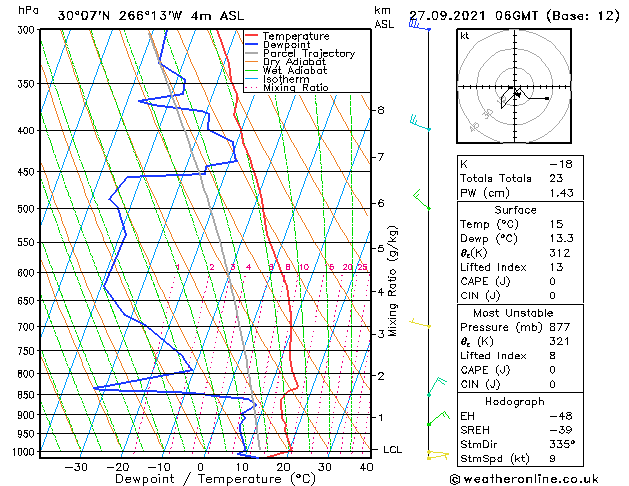This screenshot has height=486, width=629.
Task: Click the Mixing Ratio (g/kg) vertical axis title
Action: [392, 281]
